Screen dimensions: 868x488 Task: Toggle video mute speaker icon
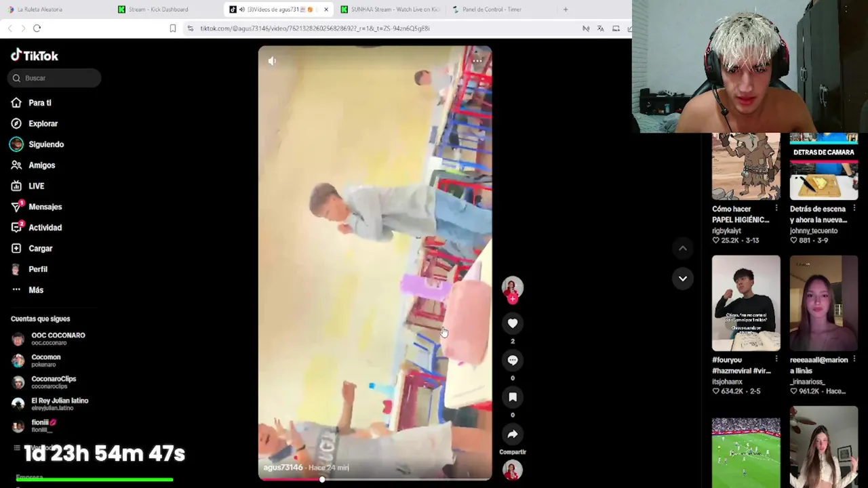pos(272,61)
